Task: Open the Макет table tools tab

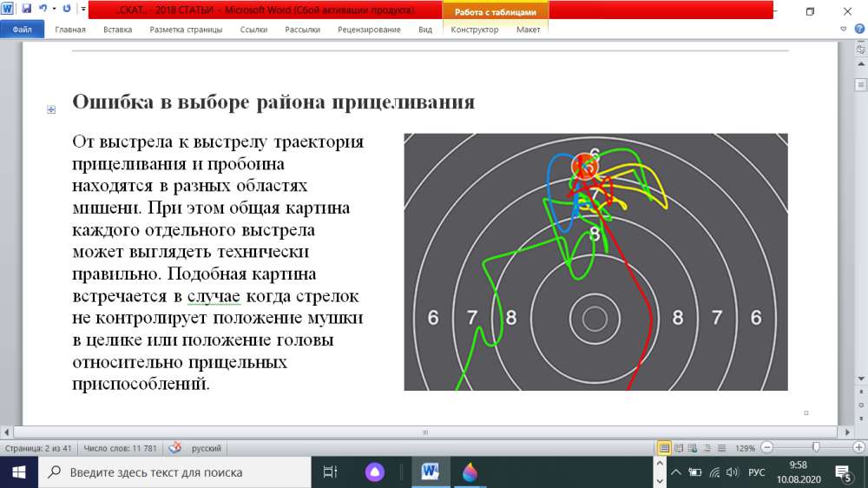Action: point(528,30)
